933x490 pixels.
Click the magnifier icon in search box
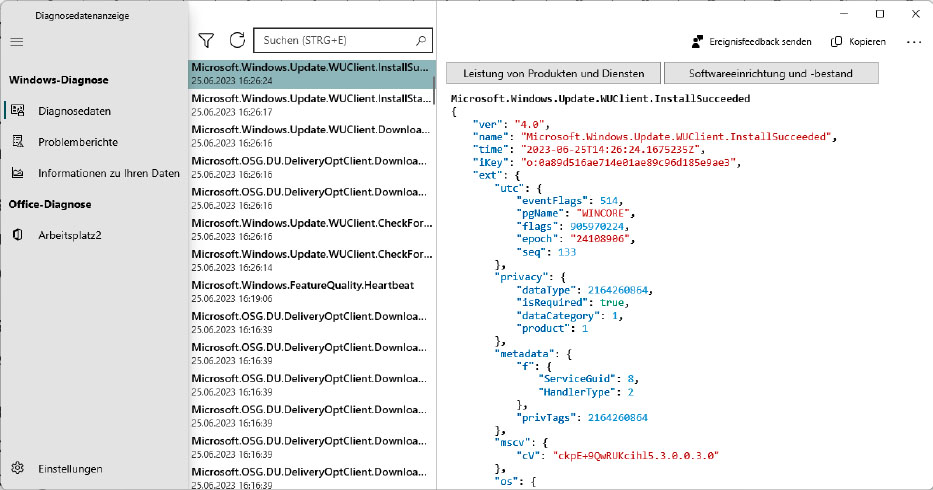(421, 40)
